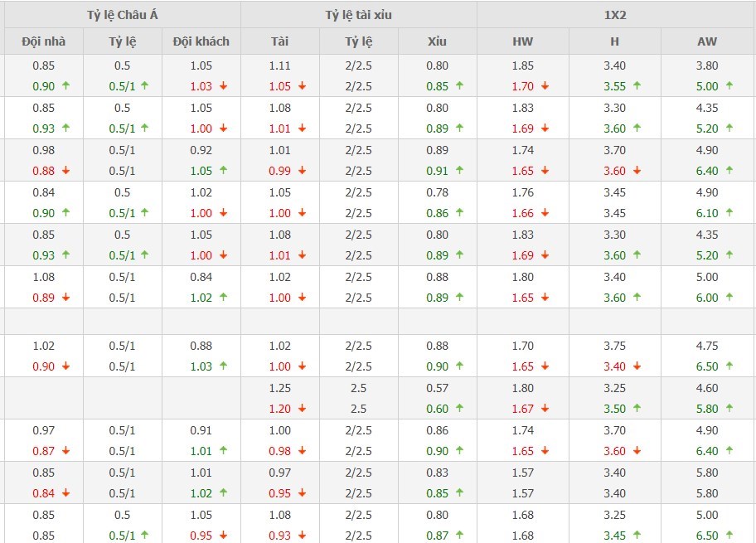Click red down arrow beside 3.40 in H column
The height and width of the screenshot is (543, 756).
coord(637,366)
